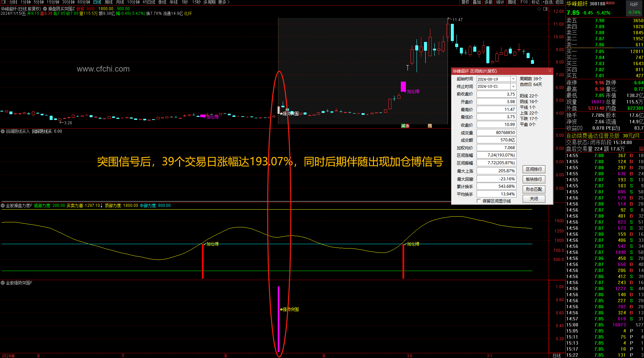
Task: Click the 多股 toolbar button
Action: click(488, 2)
